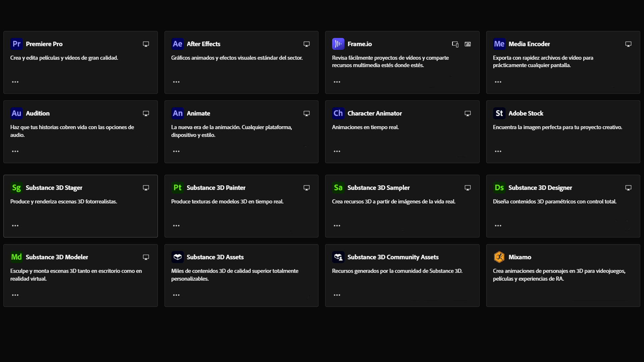This screenshot has width=644, height=362.
Task: Click the Substance 3D Painter Pt icon
Action: point(177,188)
